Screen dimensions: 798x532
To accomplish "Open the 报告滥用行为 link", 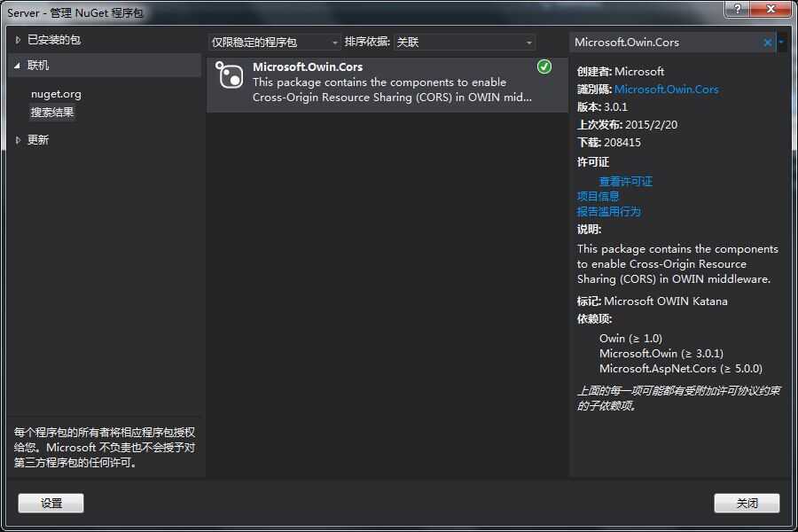I will [608, 212].
